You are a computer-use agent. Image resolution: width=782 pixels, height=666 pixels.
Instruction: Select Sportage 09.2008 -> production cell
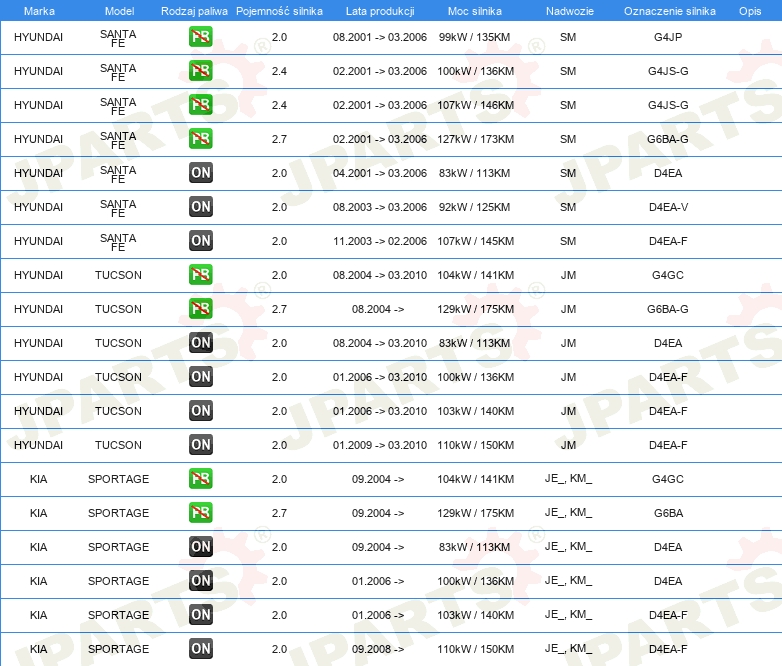(x=378, y=649)
